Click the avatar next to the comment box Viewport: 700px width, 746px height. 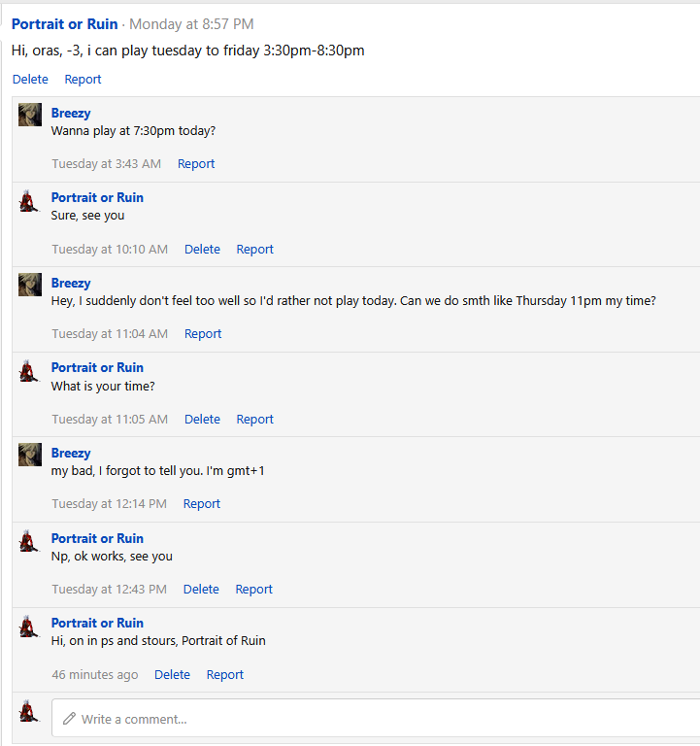29,711
